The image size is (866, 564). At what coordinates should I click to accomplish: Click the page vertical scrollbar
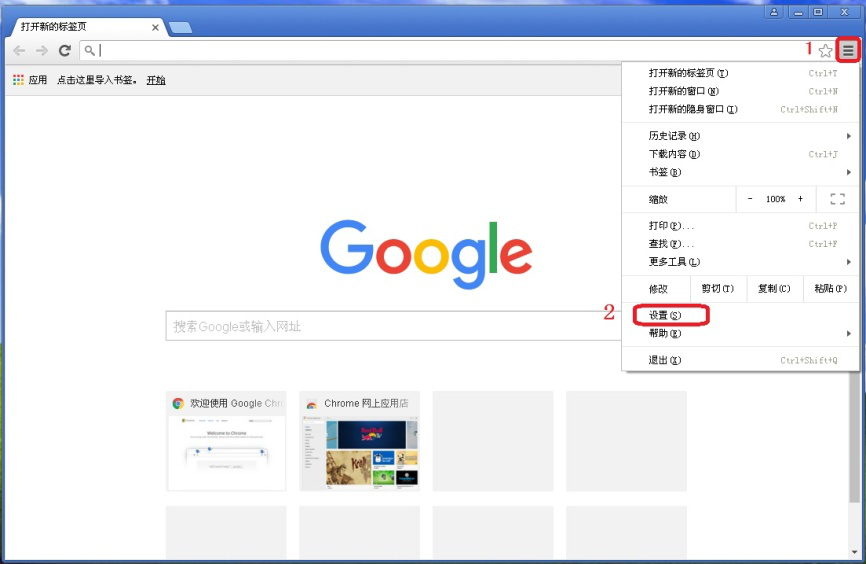coord(854,436)
